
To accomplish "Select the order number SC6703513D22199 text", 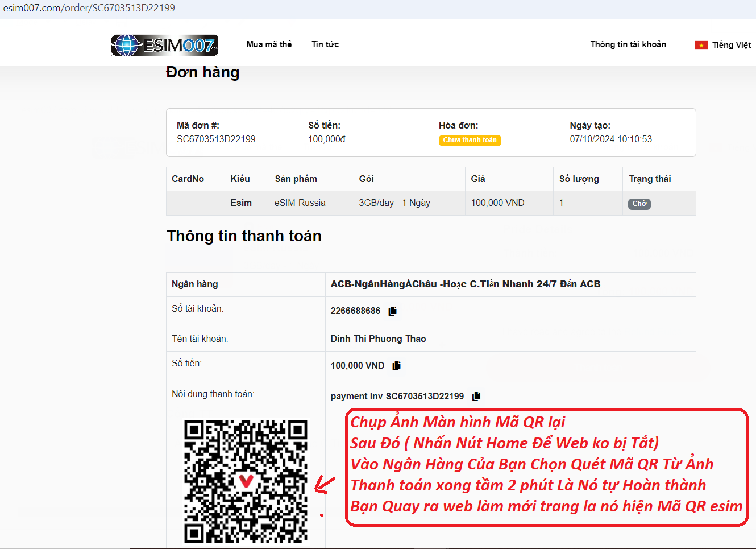I will 216,139.
